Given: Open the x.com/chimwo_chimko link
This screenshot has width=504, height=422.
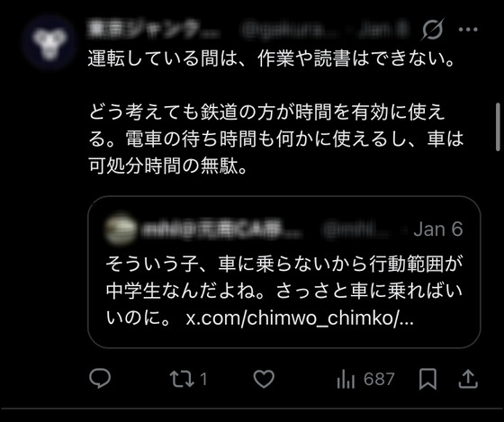Looking at the screenshot, I should 300,319.
